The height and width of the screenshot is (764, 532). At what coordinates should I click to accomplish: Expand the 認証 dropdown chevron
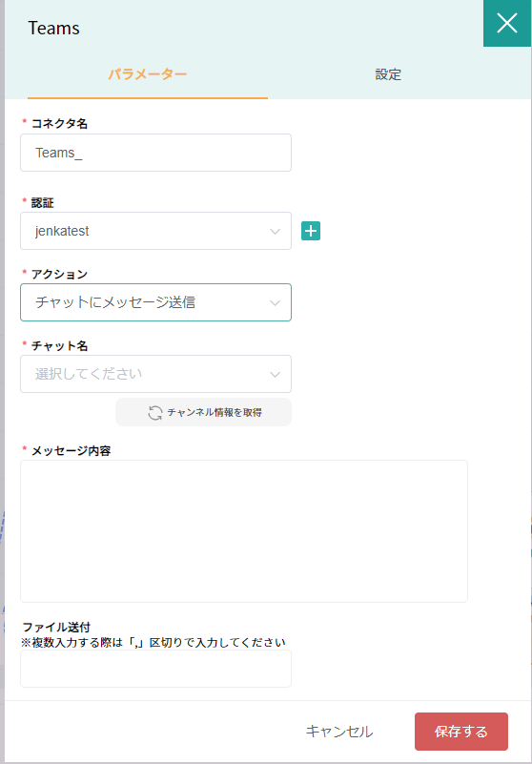tap(275, 231)
